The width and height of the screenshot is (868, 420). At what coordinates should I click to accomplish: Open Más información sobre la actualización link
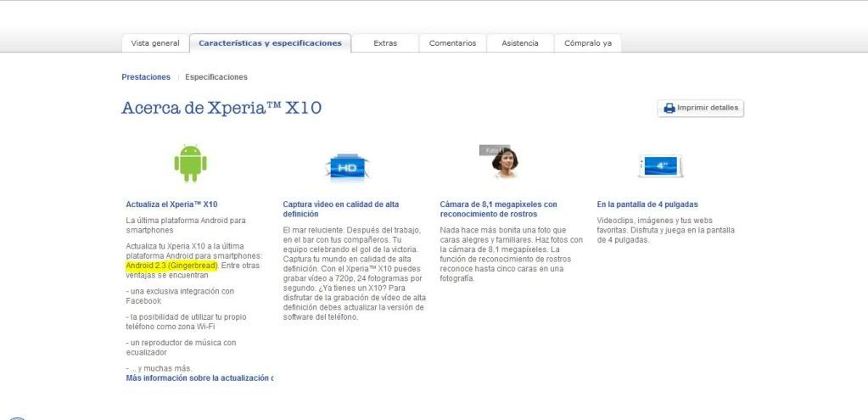199,378
